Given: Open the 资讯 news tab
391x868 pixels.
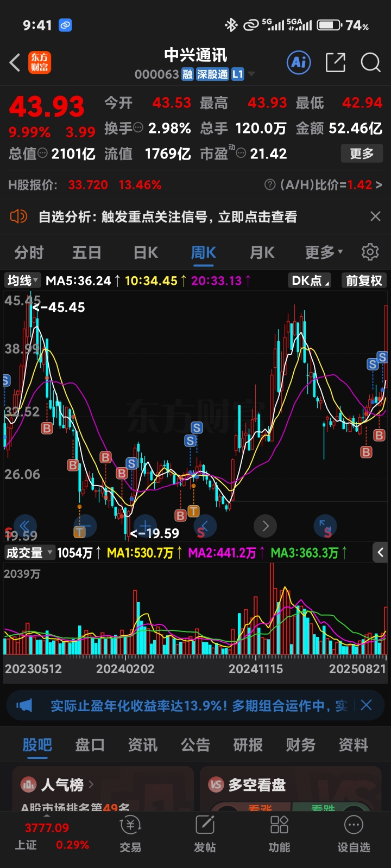Looking at the screenshot, I should (143, 745).
